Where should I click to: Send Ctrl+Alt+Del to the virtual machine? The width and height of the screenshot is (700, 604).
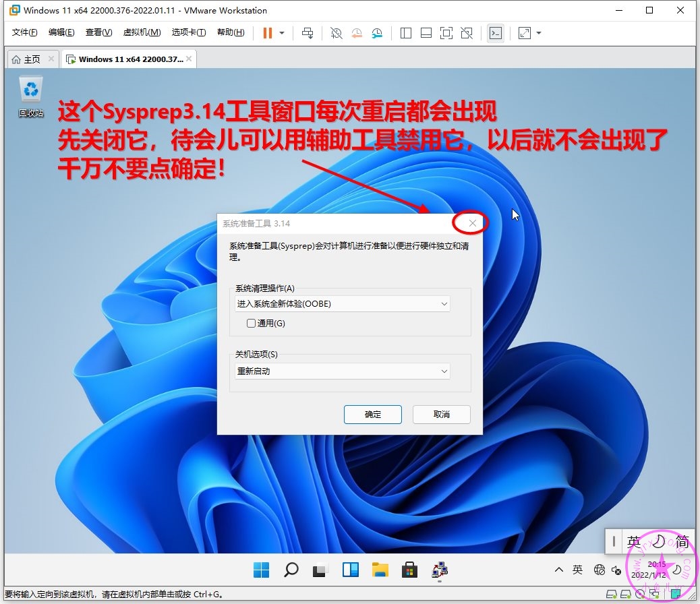308,33
